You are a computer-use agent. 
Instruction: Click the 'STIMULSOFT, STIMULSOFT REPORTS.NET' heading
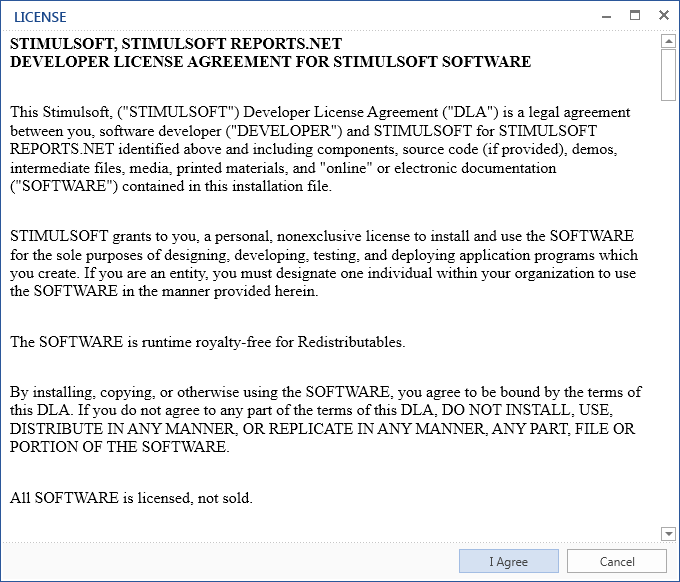tap(176, 45)
